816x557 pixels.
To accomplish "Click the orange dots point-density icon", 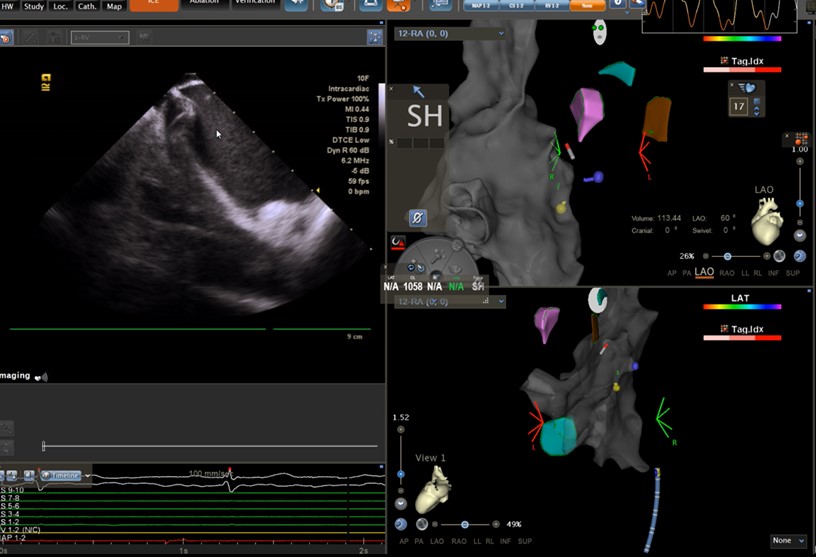I will tap(801, 139).
